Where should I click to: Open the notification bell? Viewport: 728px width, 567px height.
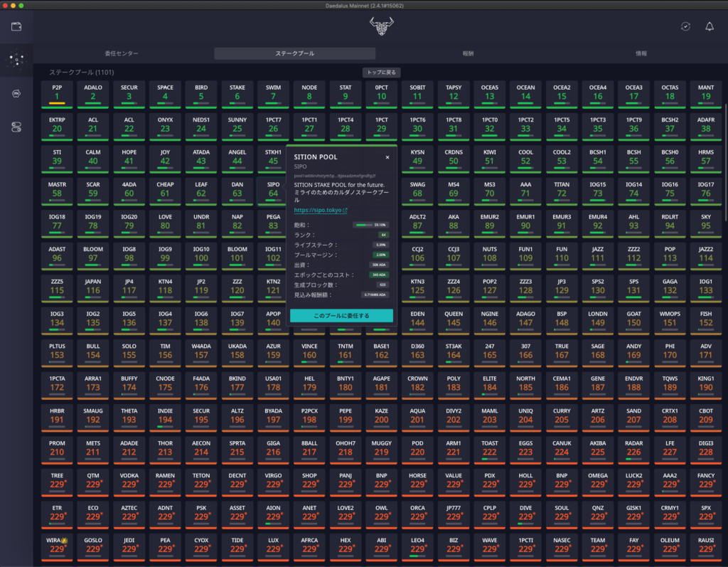coord(709,26)
